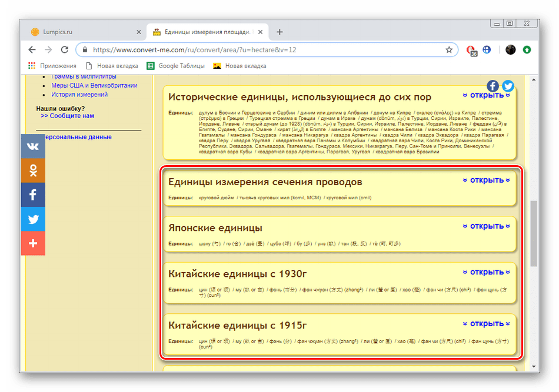Share via VK sidebar button

pyautogui.click(x=33, y=146)
